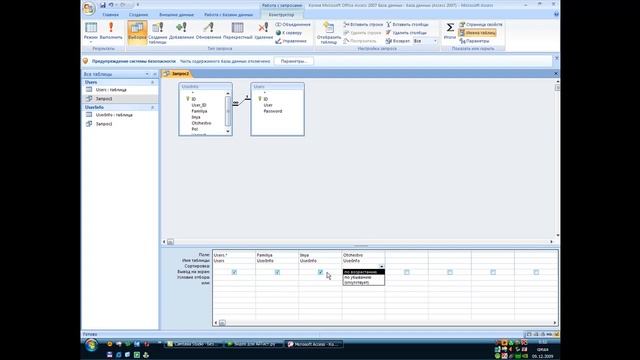The width and height of the screenshot is (640, 360).
Task: Click Windows Start orb on taskbar
Action: pos(91,345)
